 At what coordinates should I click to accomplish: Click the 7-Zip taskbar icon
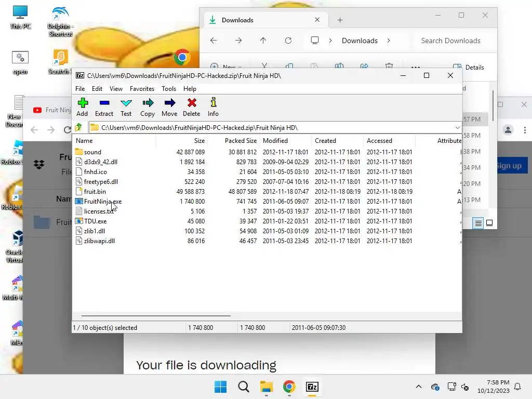coord(312,387)
